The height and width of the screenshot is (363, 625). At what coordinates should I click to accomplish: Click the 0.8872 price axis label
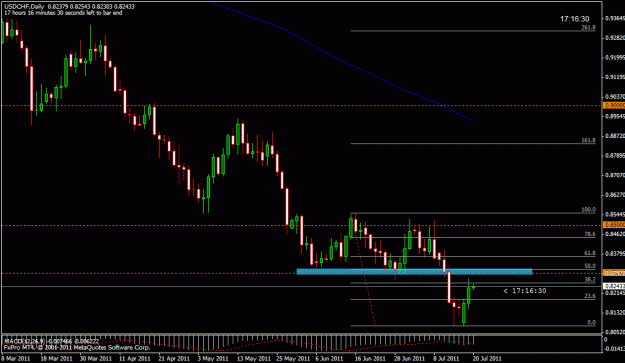(x=615, y=136)
